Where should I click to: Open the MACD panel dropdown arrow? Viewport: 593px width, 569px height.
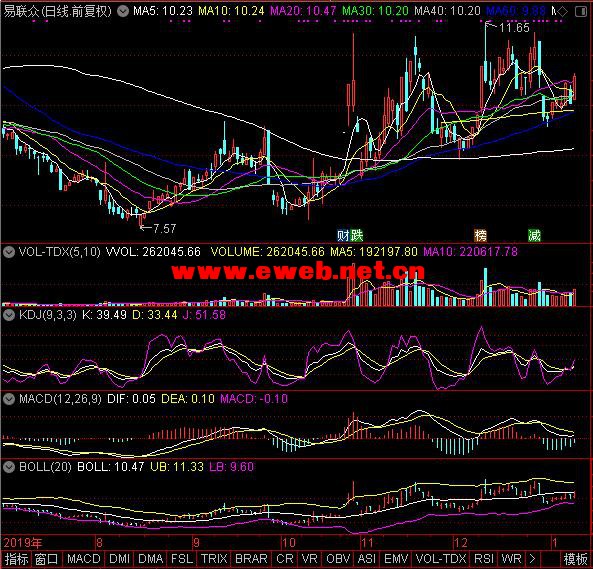click(x=9, y=399)
